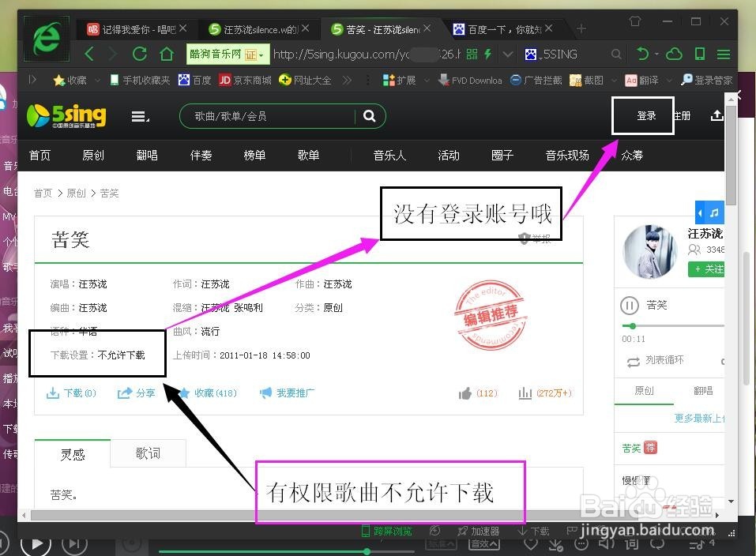Click the 截图 screenshot tool
Image resolution: width=756 pixels, height=556 pixels.
point(587,80)
